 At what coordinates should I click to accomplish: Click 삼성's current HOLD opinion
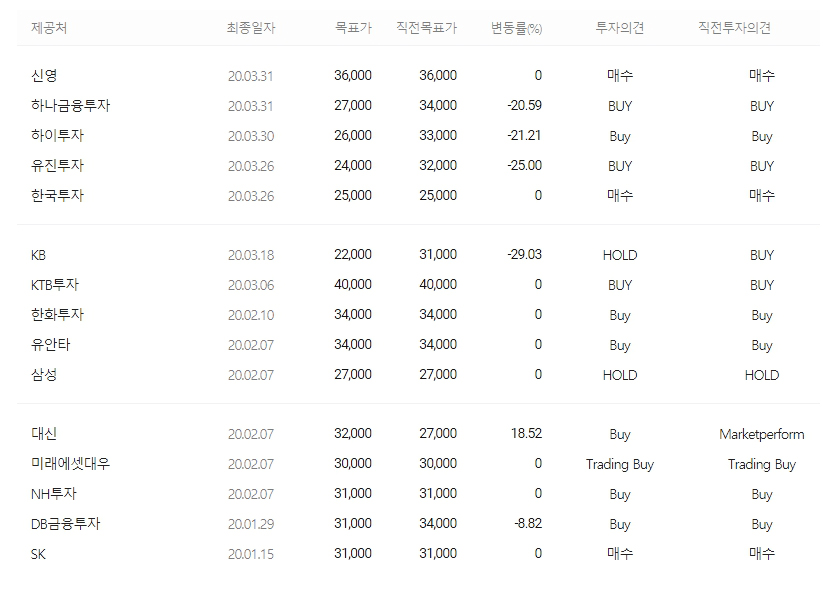[x=620, y=375]
